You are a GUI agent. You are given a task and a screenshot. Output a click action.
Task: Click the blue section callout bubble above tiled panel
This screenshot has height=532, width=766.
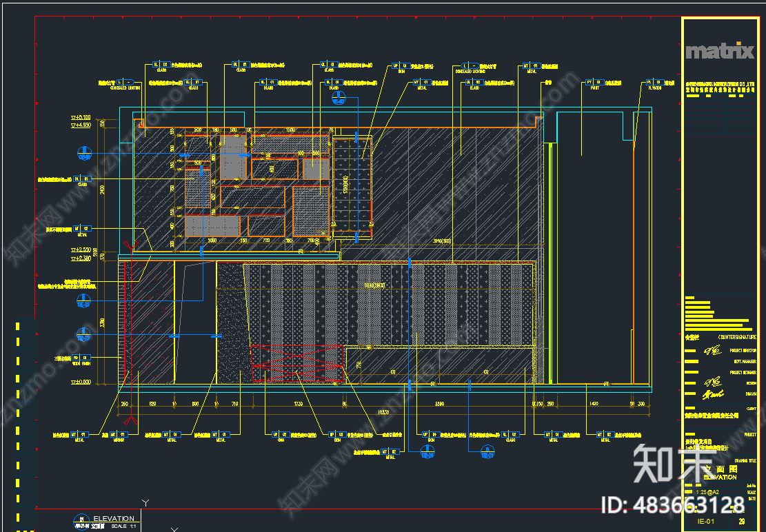tap(339, 98)
